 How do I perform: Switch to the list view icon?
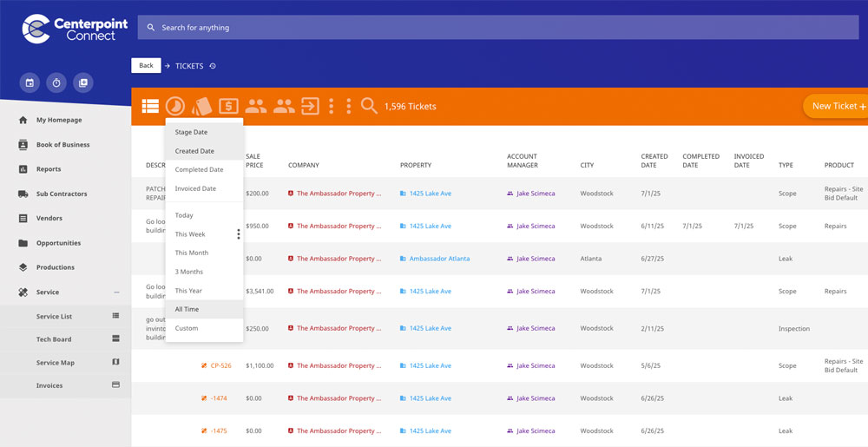(x=150, y=106)
